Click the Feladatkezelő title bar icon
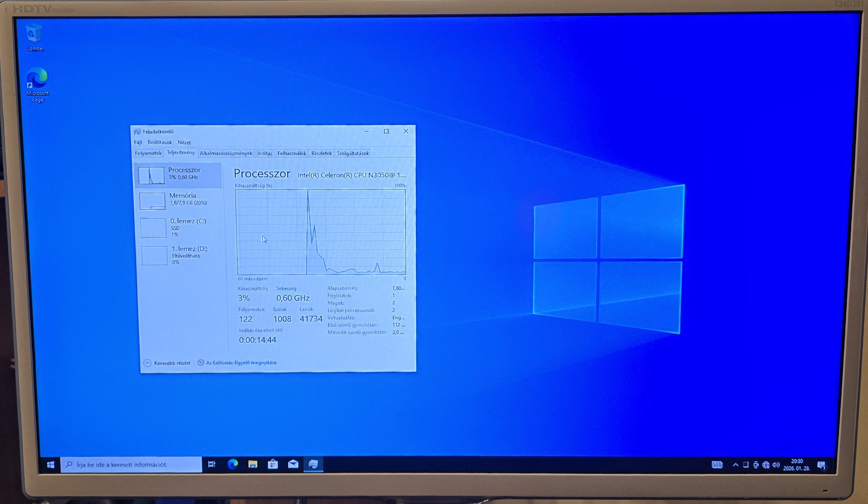The width and height of the screenshot is (868, 504). point(137,131)
